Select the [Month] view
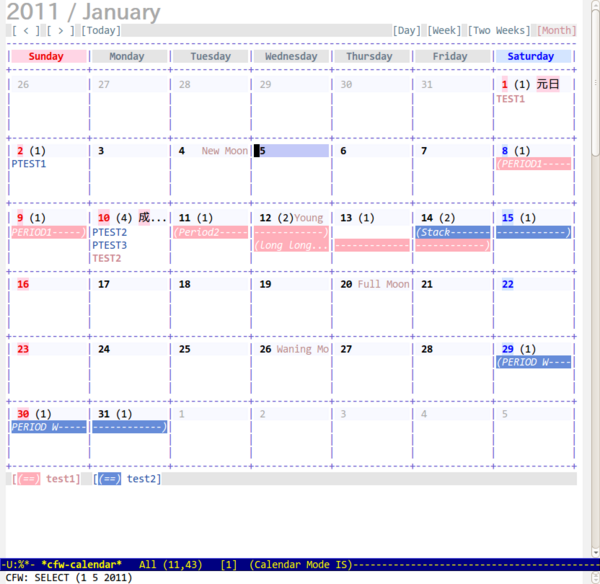 (x=557, y=31)
